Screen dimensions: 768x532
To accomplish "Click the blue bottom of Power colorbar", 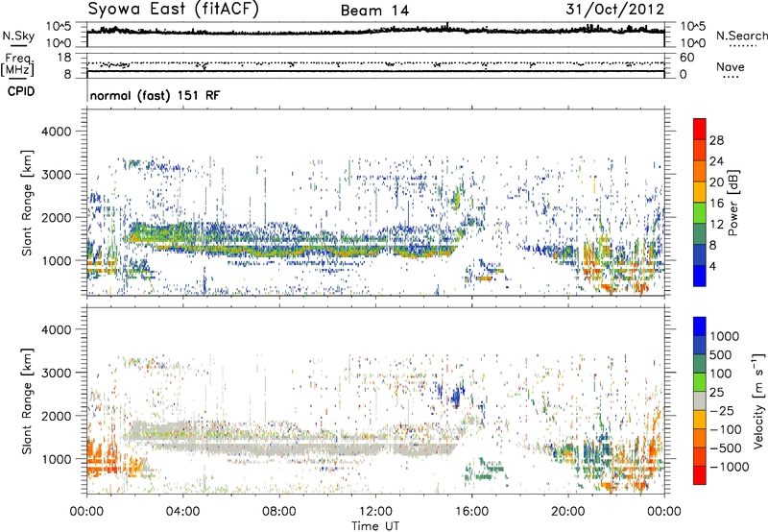I will click(700, 276).
